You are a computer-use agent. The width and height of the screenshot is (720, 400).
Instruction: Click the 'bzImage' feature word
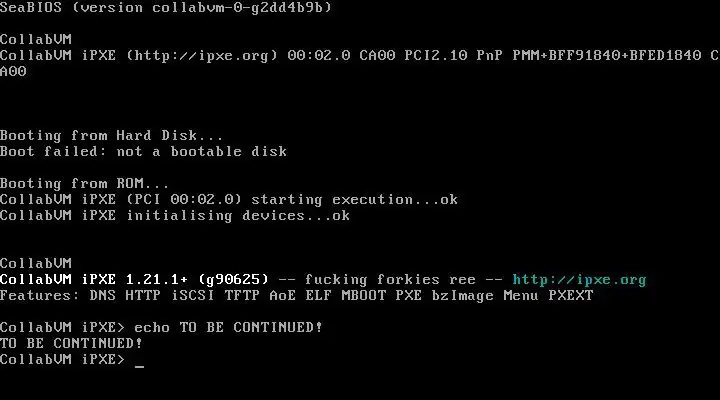pyautogui.click(x=462, y=296)
